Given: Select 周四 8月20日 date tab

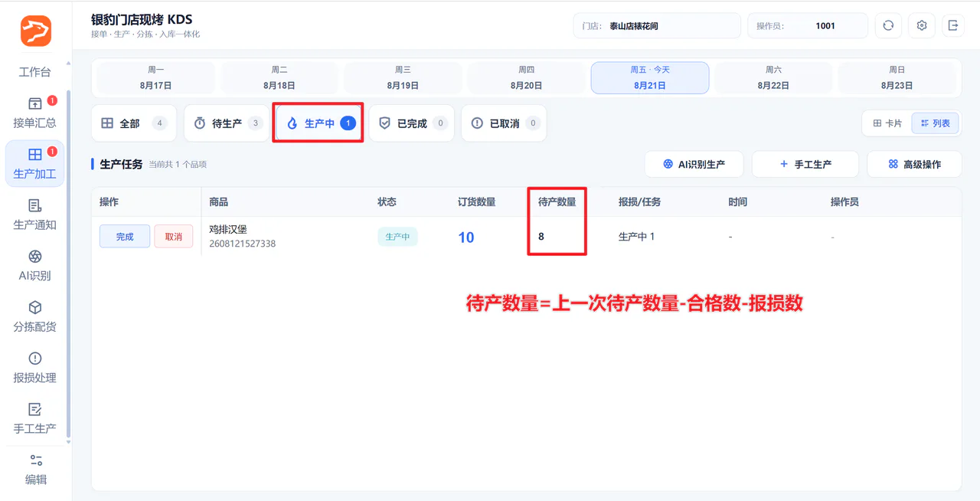Looking at the screenshot, I should 527,77.
